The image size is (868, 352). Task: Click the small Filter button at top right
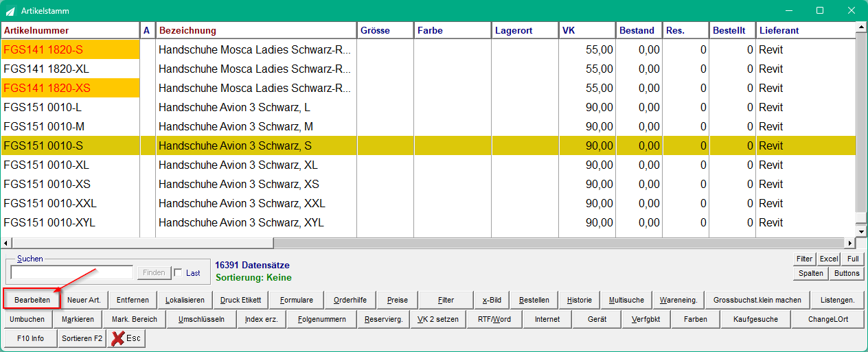click(804, 259)
